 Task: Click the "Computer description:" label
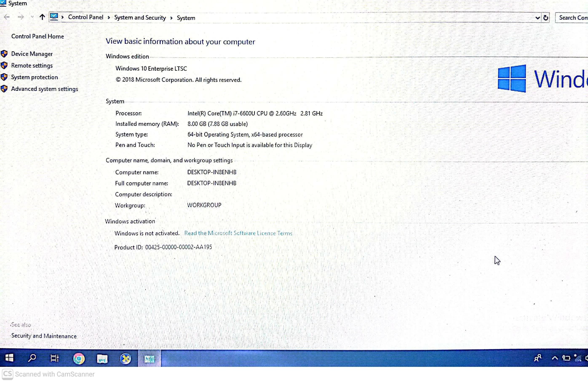144,194
